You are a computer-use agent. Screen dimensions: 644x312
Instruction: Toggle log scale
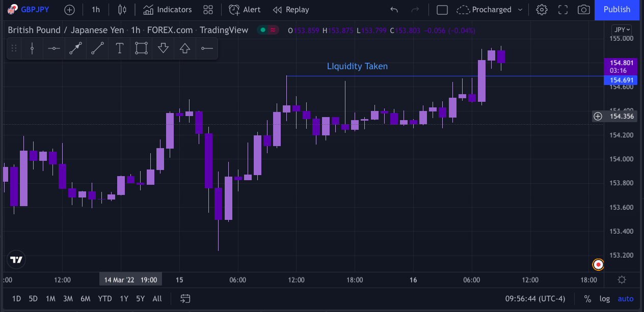click(x=604, y=299)
